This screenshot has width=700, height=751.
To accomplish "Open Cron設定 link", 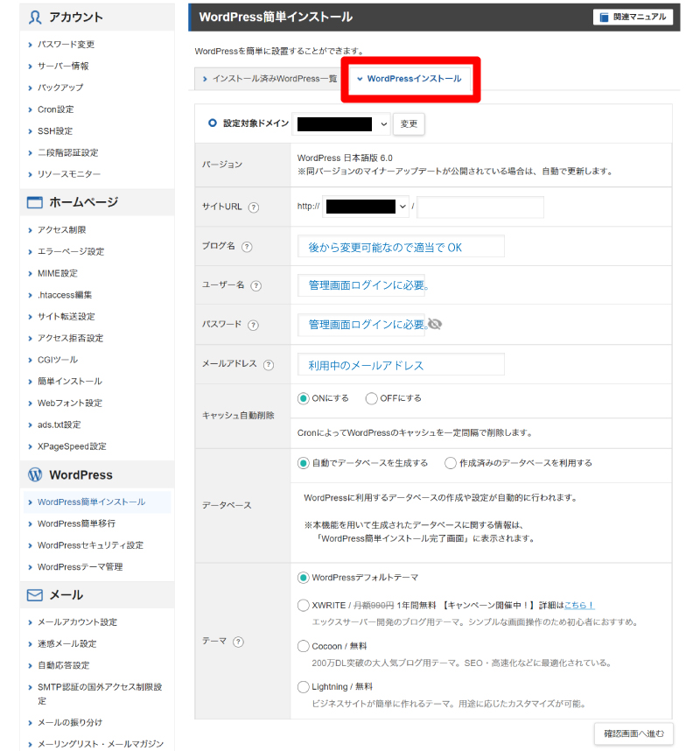I will (x=55, y=109).
